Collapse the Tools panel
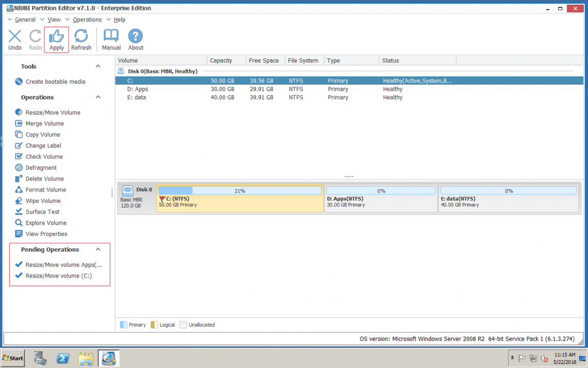 97,66
